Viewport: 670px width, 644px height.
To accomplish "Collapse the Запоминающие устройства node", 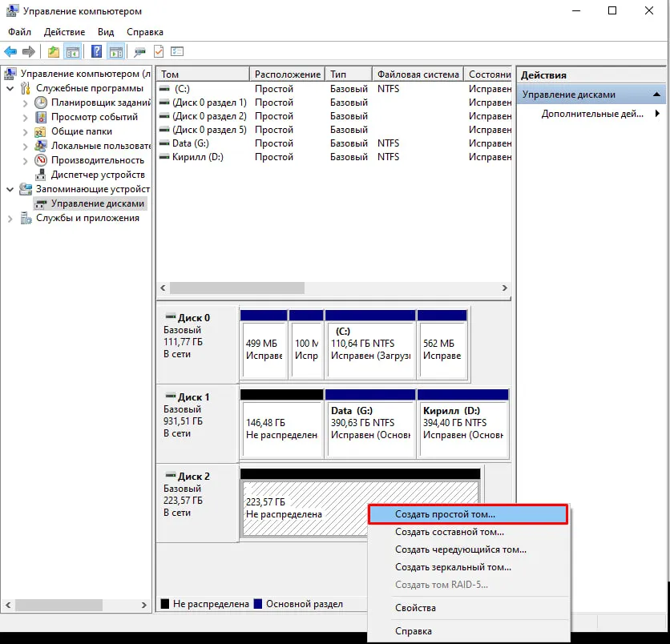I will 10,189.
